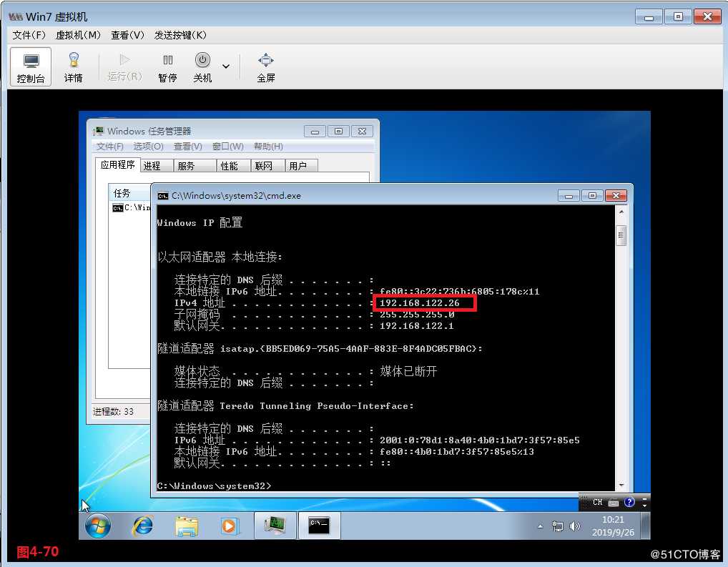Viewport: 728px width, 567px height.
Task: Close the Windows Task Manager window
Action: click(362, 132)
